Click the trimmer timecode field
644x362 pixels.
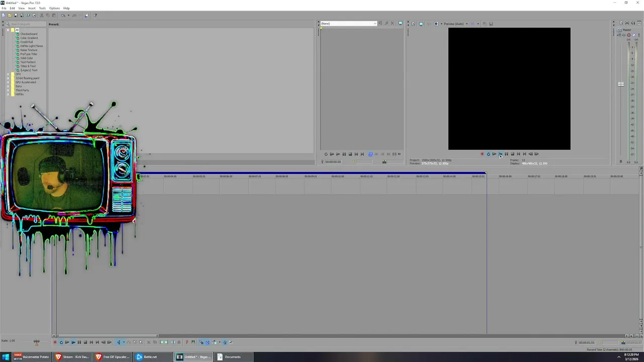[x=333, y=162]
